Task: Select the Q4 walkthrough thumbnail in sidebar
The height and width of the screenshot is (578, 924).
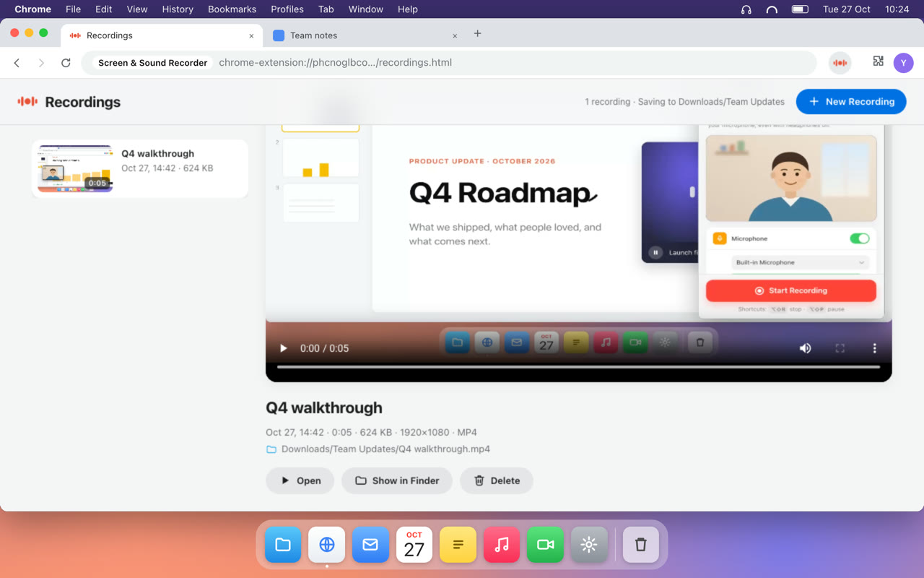Action: [x=76, y=169]
